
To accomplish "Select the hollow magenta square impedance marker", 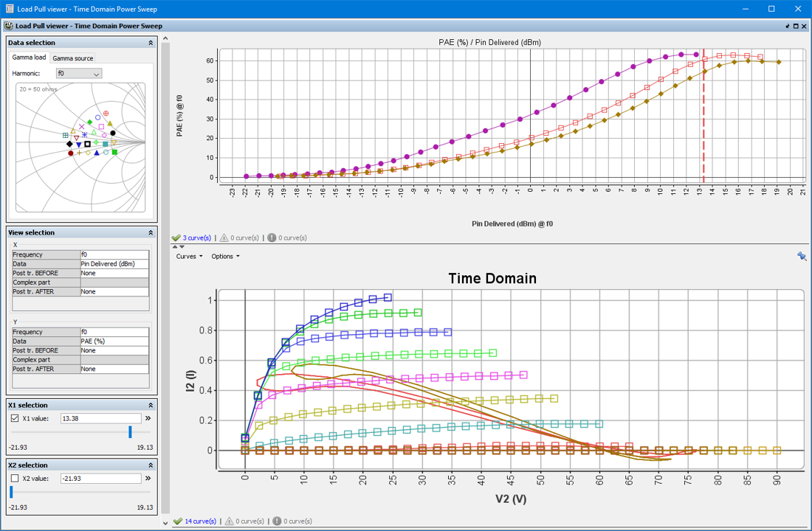I will pos(101,126).
